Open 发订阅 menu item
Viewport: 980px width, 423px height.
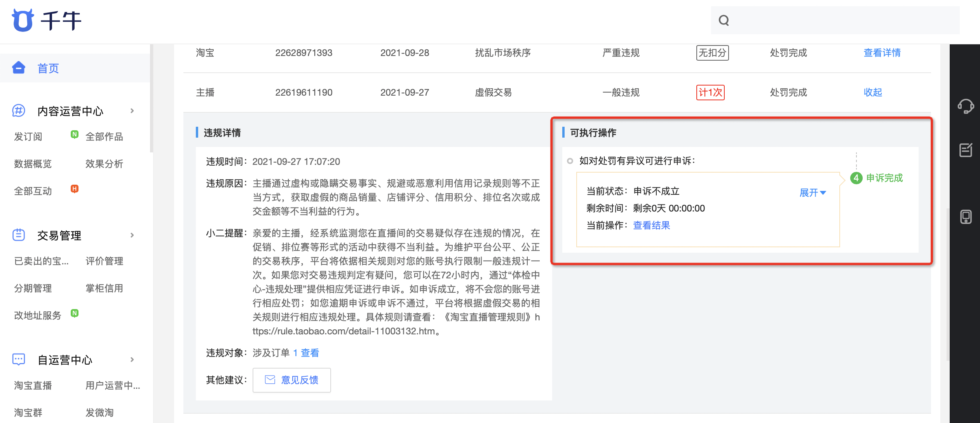pos(28,137)
